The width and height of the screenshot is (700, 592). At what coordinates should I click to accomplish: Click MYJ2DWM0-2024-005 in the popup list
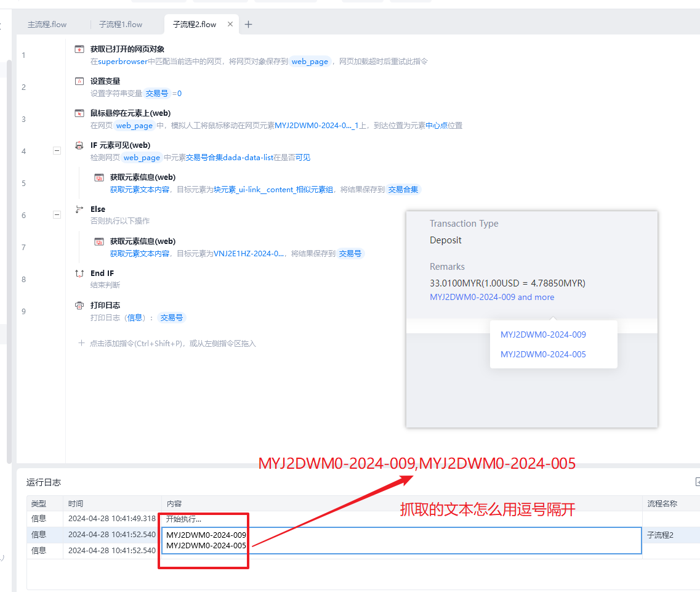[x=543, y=354]
